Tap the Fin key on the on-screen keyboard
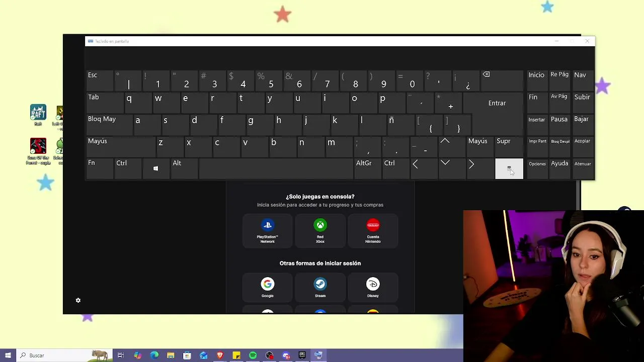Viewport: 644px width, 362px height. click(537, 103)
